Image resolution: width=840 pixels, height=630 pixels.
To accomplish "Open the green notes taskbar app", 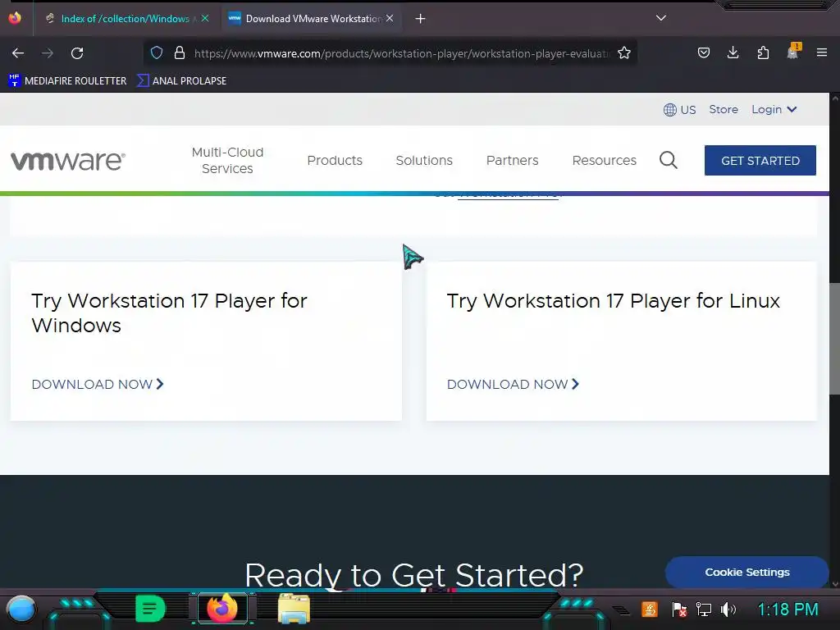I will click(151, 609).
